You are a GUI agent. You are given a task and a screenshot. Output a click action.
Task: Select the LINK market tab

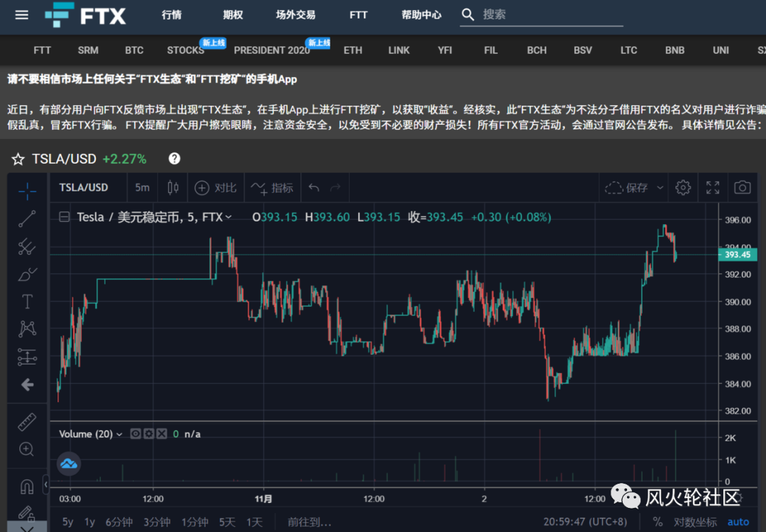tap(399, 50)
